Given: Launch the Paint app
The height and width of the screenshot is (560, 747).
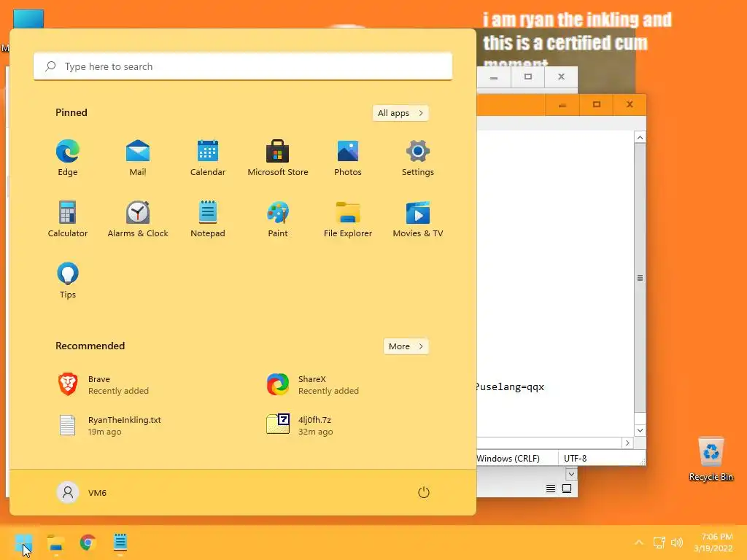Looking at the screenshot, I should pyautogui.click(x=278, y=219).
